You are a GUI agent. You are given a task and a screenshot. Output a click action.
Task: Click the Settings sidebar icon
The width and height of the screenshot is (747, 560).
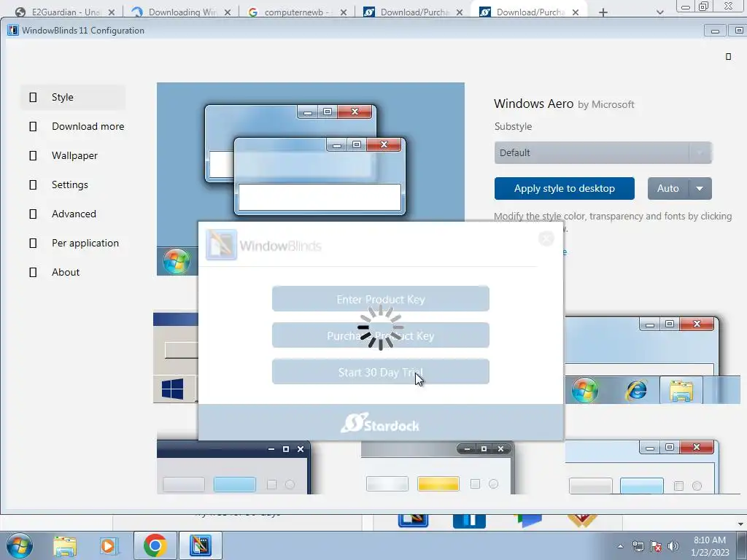[x=33, y=184]
